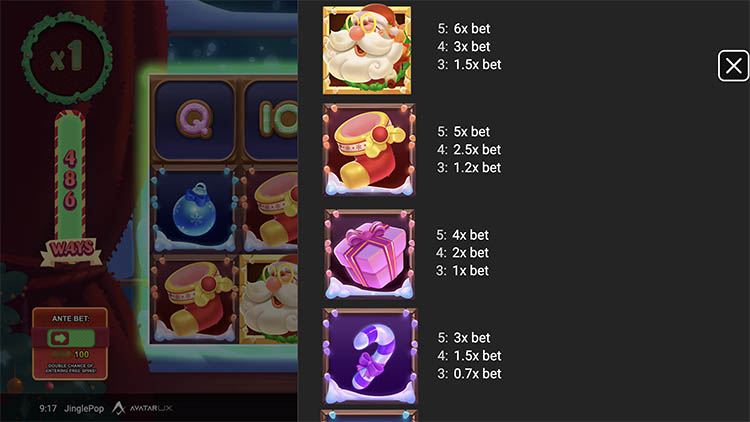Screen dimensions: 750x422
Task: Click the 486 ways candy cane meter
Action: 70,177
